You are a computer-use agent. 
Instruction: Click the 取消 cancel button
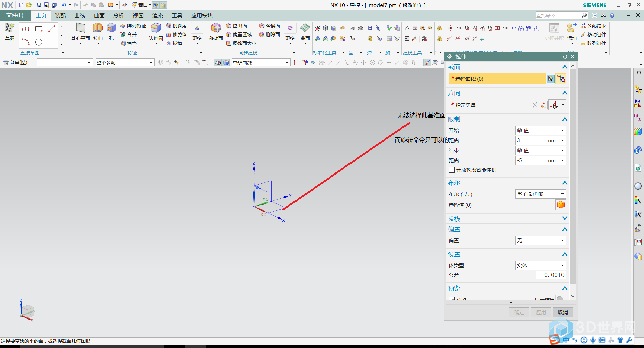[x=562, y=312]
